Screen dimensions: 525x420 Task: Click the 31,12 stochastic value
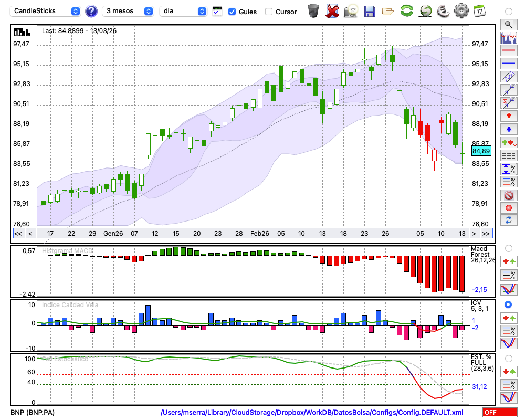479,387
